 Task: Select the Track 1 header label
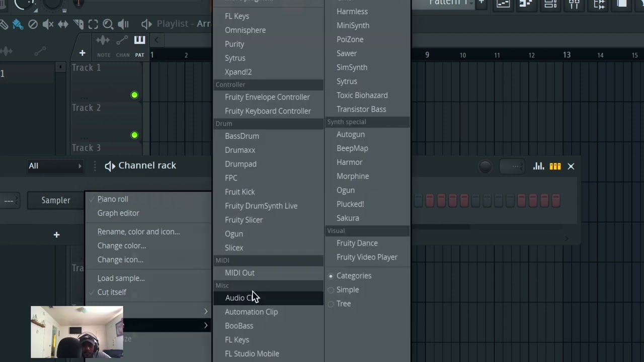click(x=86, y=67)
